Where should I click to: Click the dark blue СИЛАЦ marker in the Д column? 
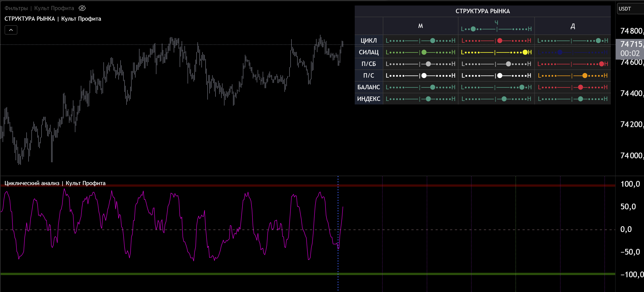click(560, 52)
